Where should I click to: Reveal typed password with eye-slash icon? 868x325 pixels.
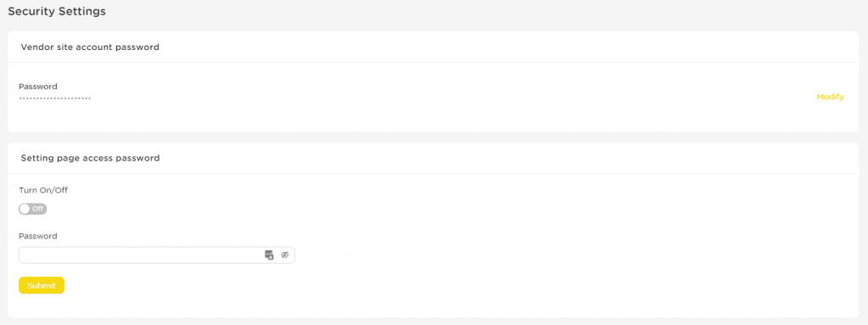[285, 255]
